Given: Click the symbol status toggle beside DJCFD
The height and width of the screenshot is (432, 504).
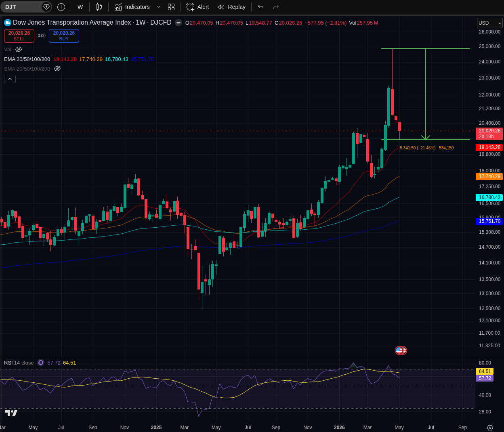Looking at the screenshot, I should coord(178,23).
